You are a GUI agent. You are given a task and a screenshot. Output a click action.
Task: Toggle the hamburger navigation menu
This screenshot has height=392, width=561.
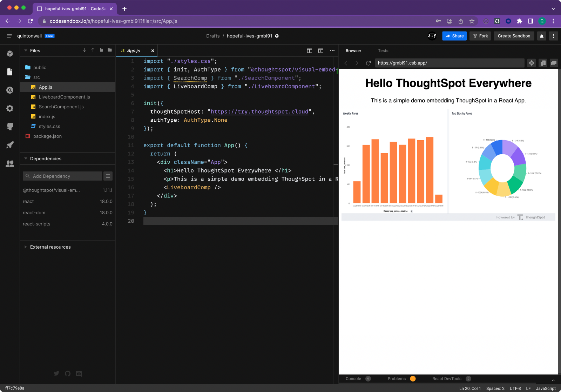coord(9,36)
